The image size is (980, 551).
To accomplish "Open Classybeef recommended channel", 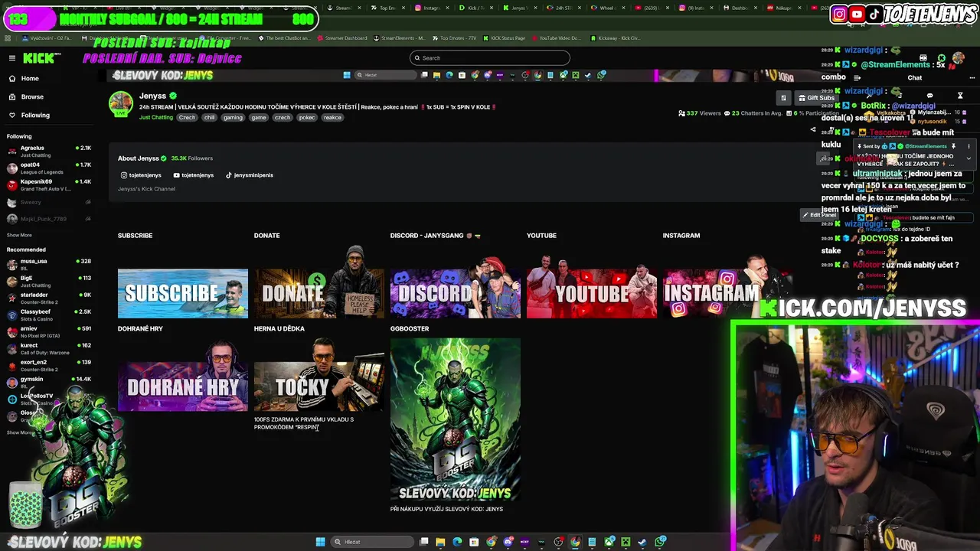I will point(47,315).
